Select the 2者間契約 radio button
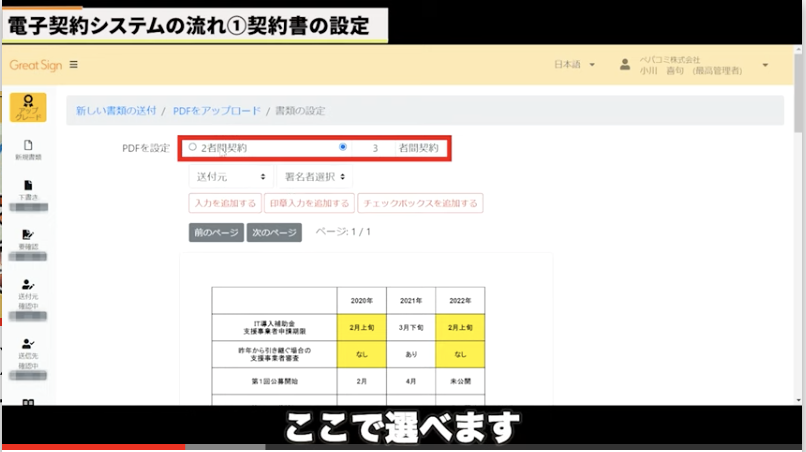Image resolution: width=806 pixels, height=452 pixels. pyautogui.click(x=192, y=148)
